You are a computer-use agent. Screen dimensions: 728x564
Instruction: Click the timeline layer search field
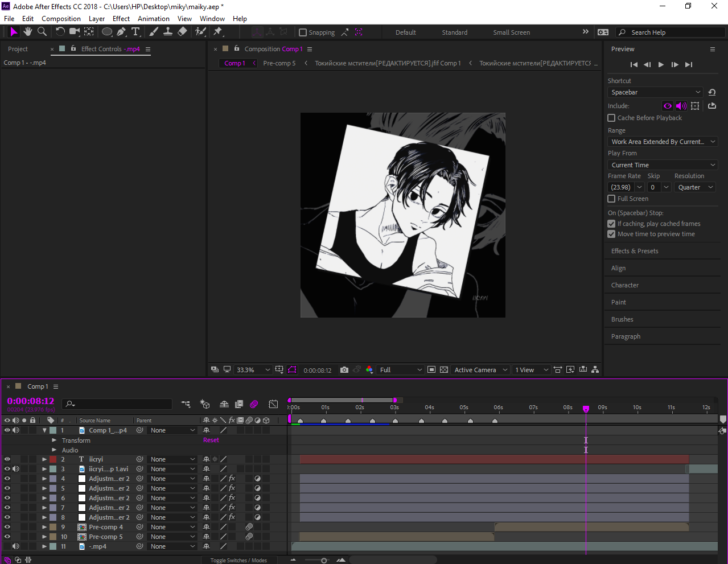click(x=117, y=404)
